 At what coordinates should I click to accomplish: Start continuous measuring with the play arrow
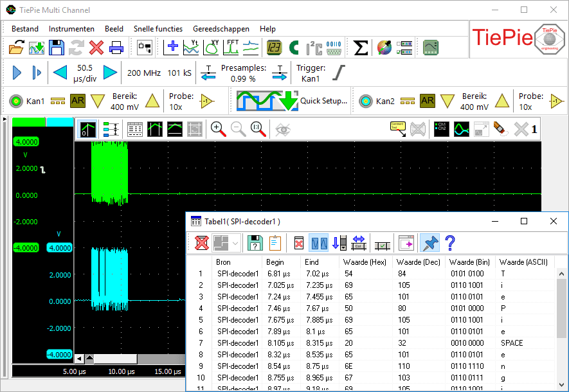click(x=17, y=73)
